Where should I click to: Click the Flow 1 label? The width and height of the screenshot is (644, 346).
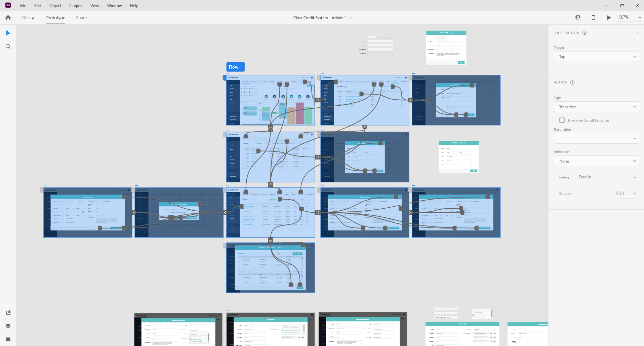235,67
